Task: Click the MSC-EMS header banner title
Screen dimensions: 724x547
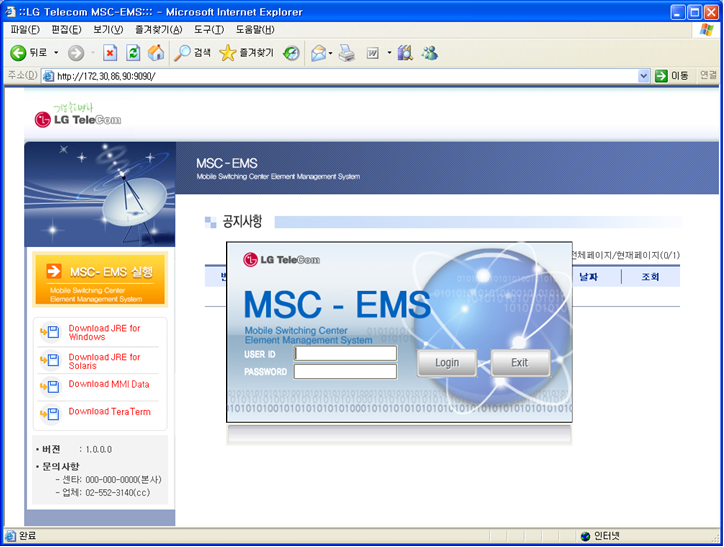Action: pyautogui.click(x=227, y=163)
